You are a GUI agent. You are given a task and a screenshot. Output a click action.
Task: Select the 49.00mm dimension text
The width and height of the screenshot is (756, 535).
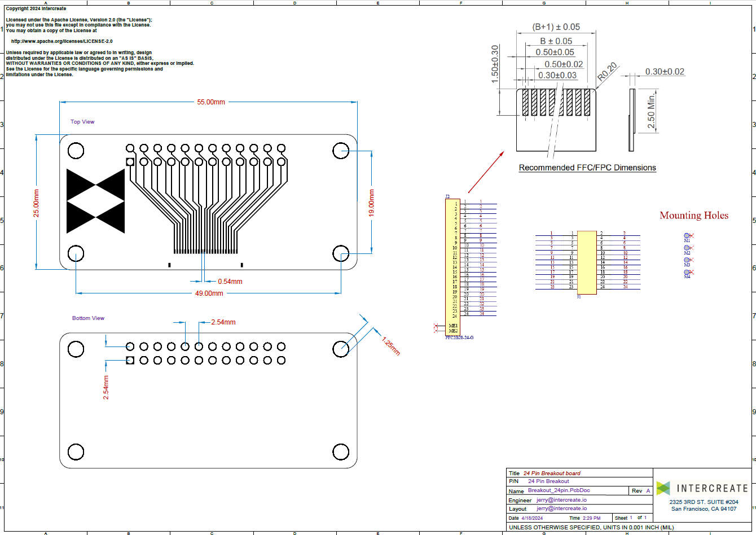209,293
